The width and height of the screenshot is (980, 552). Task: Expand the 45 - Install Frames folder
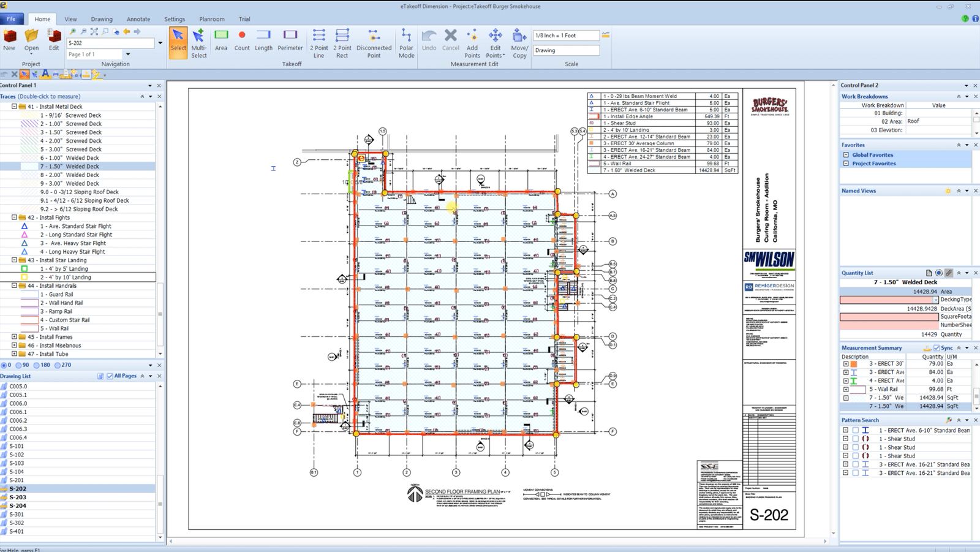[x=14, y=337]
